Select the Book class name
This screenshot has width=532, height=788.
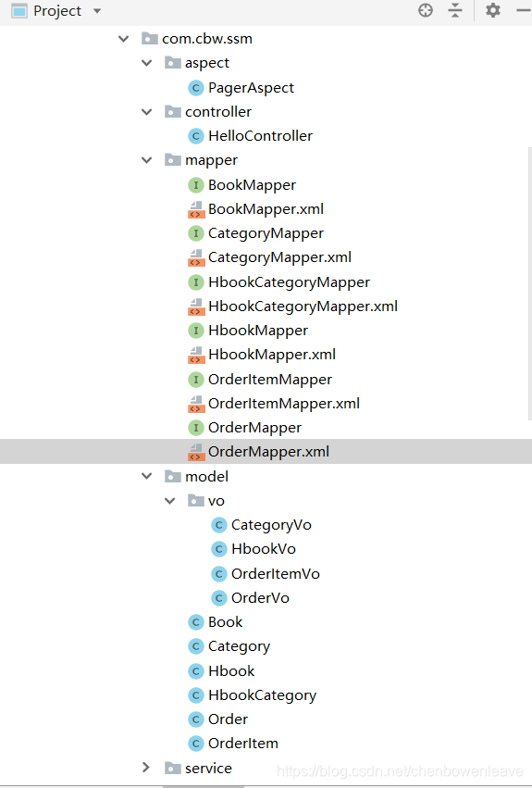(225, 622)
